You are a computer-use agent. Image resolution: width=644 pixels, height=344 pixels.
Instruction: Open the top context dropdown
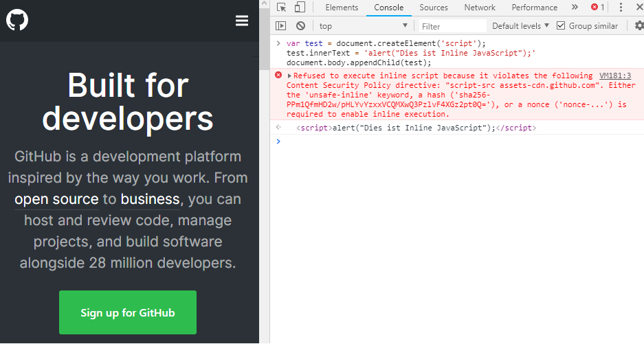tap(363, 26)
